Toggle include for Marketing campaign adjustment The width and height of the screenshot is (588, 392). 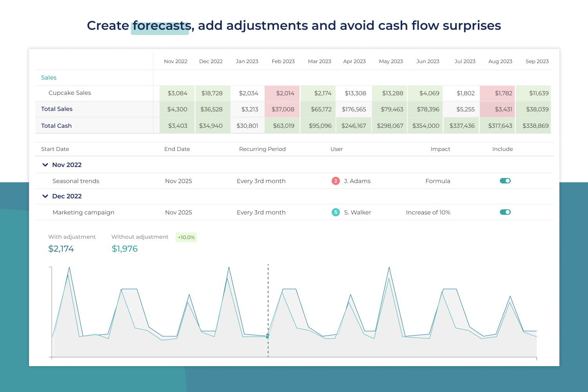click(x=505, y=212)
